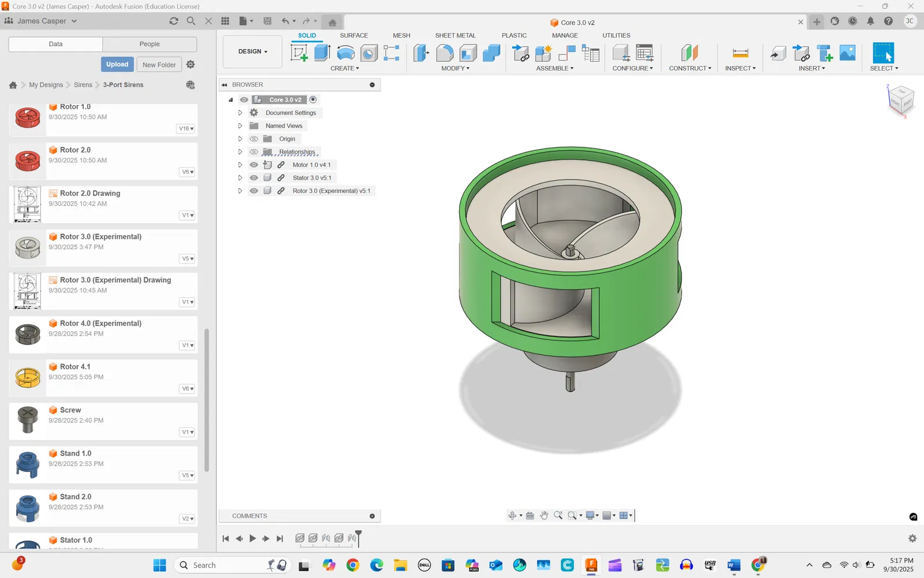Open the ViewCube in the viewport corner

pos(900,100)
